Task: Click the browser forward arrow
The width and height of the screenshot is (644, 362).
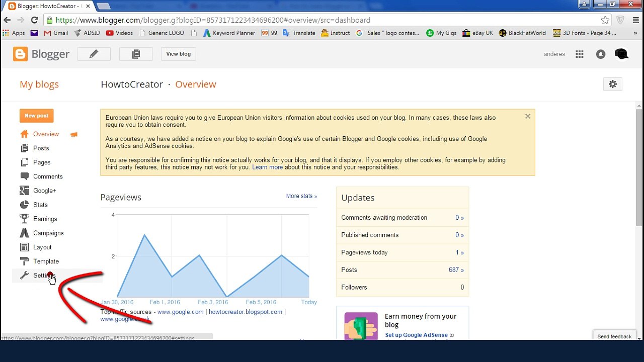Action: click(21, 20)
